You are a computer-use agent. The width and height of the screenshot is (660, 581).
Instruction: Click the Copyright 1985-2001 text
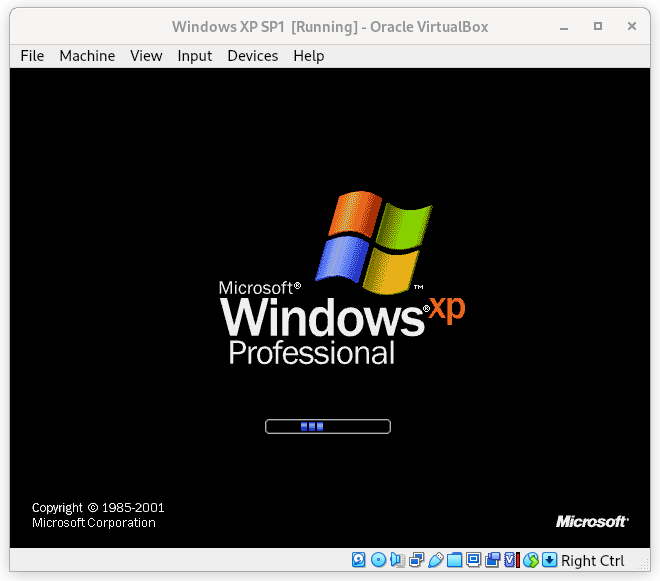(x=98, y=508)
